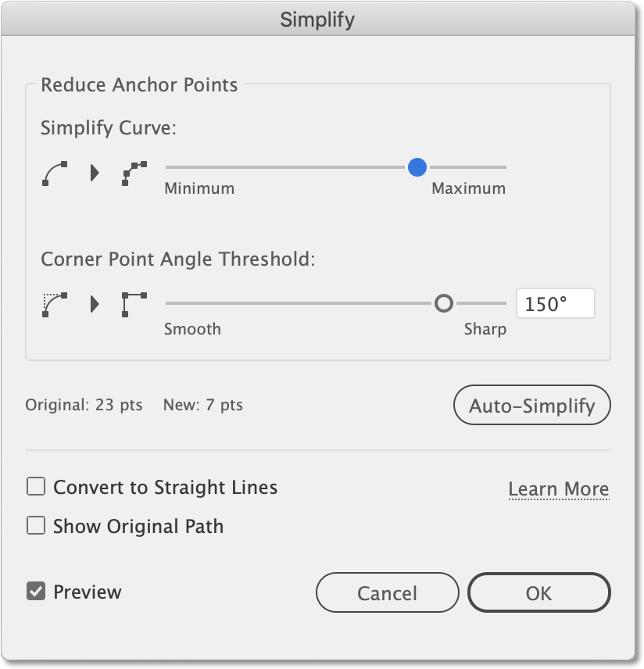Click the sharp corner icon near Smooth slider
644x669 pixels.
[x=134, y=305]
